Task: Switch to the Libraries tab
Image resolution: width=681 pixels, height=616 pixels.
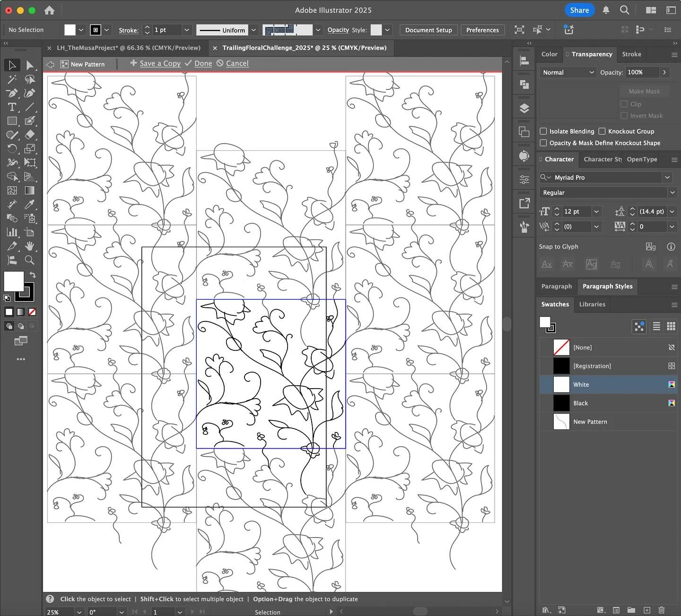Action: 592,304
